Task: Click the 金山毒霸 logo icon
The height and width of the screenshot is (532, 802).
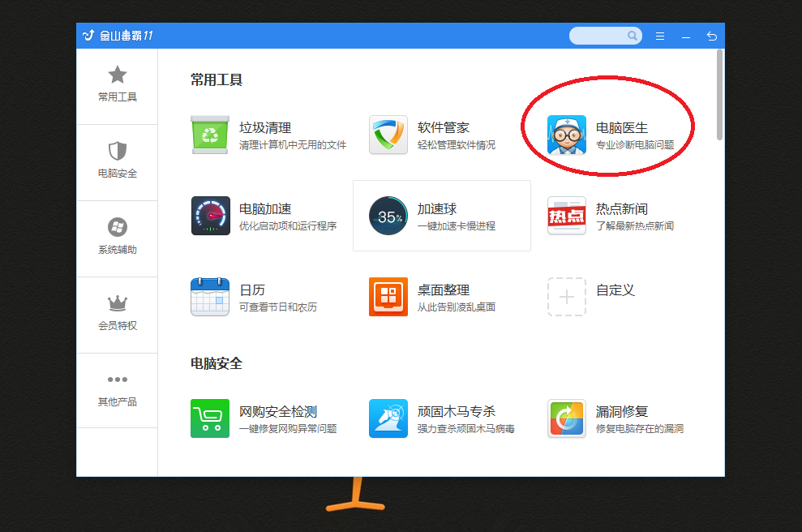Action: pos(88,36)
